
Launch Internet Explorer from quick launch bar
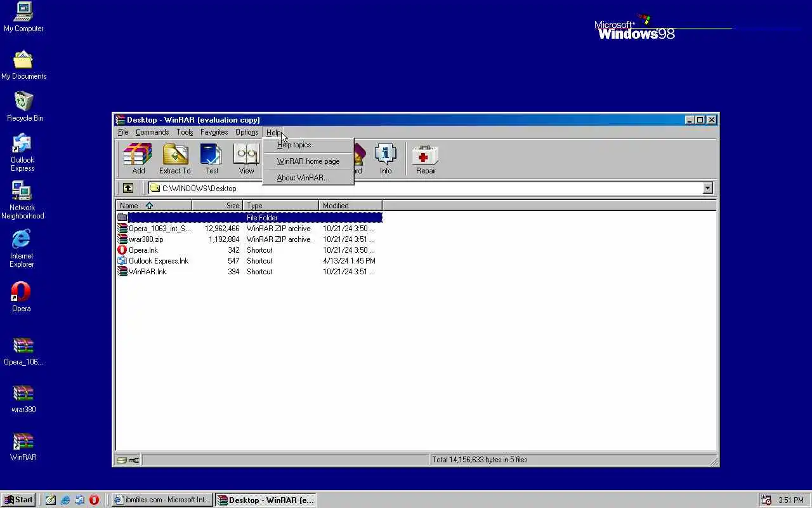coord(65,500)
